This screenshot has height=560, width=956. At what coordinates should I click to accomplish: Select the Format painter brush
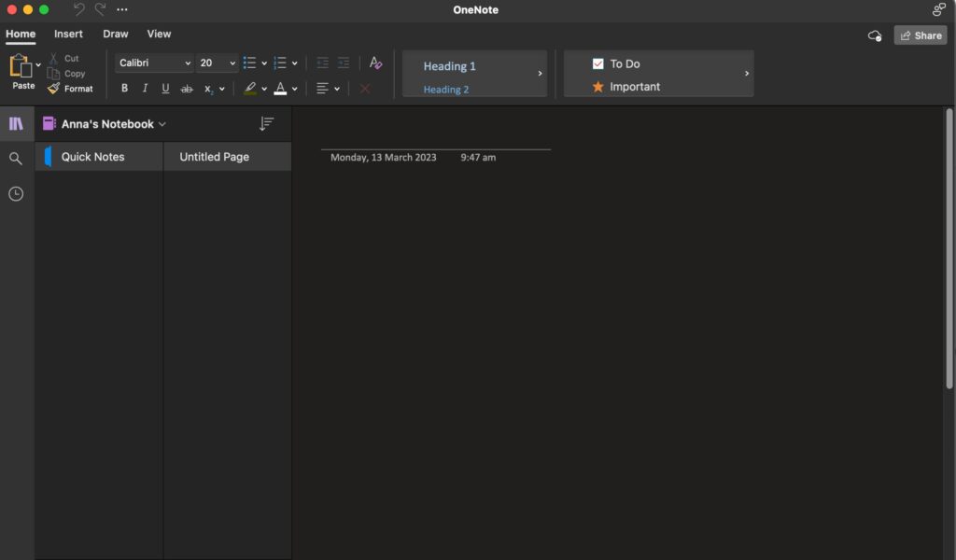pos(71,89)
